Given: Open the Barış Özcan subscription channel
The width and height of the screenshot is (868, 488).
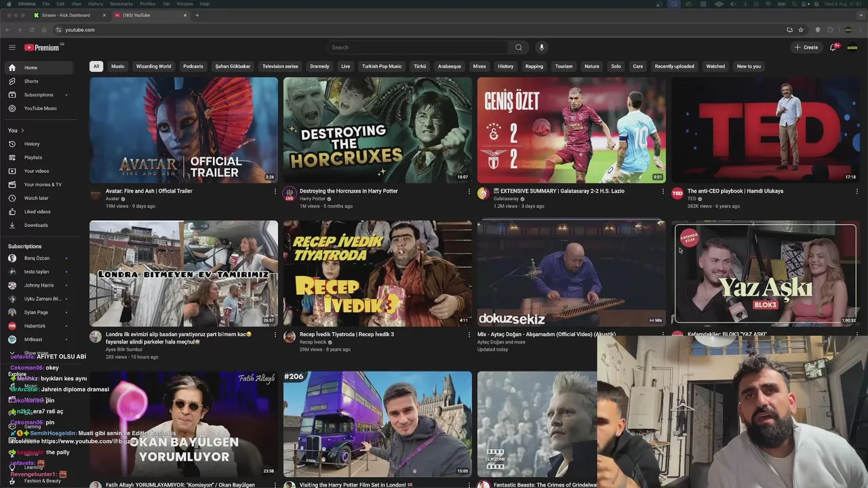Looking at the screenshot, I should point(39,258).
